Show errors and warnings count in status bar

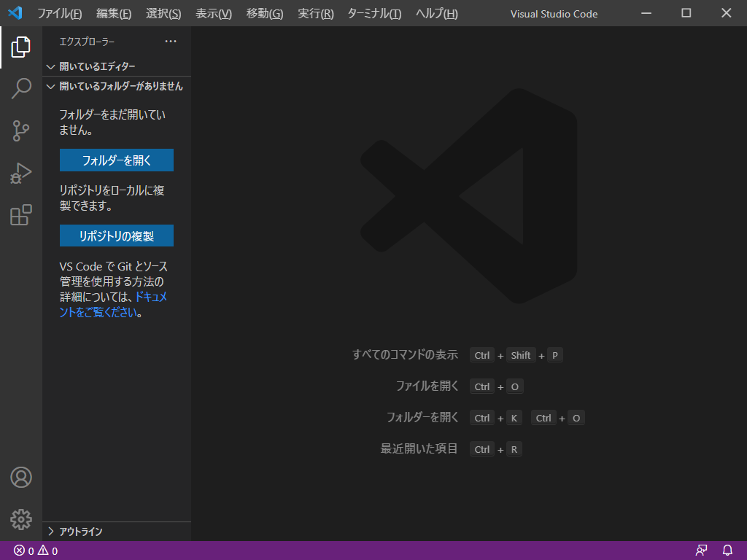(36, 551)
